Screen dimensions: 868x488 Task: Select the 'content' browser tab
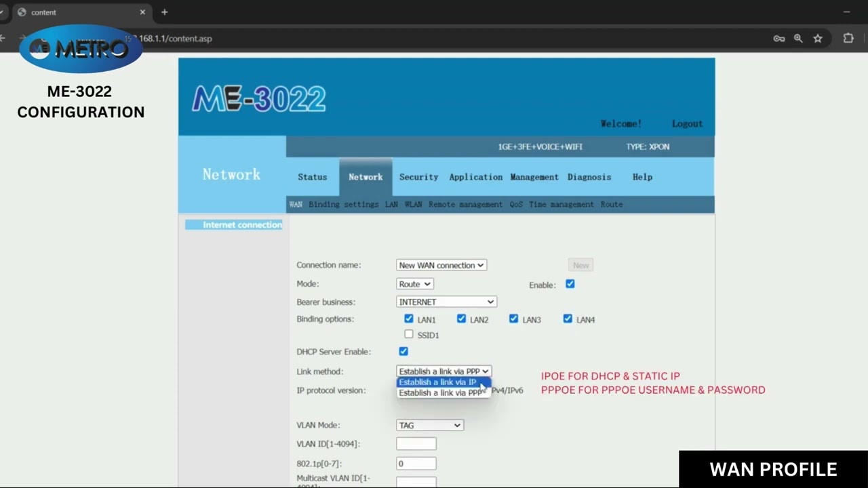tap(81, 12)
